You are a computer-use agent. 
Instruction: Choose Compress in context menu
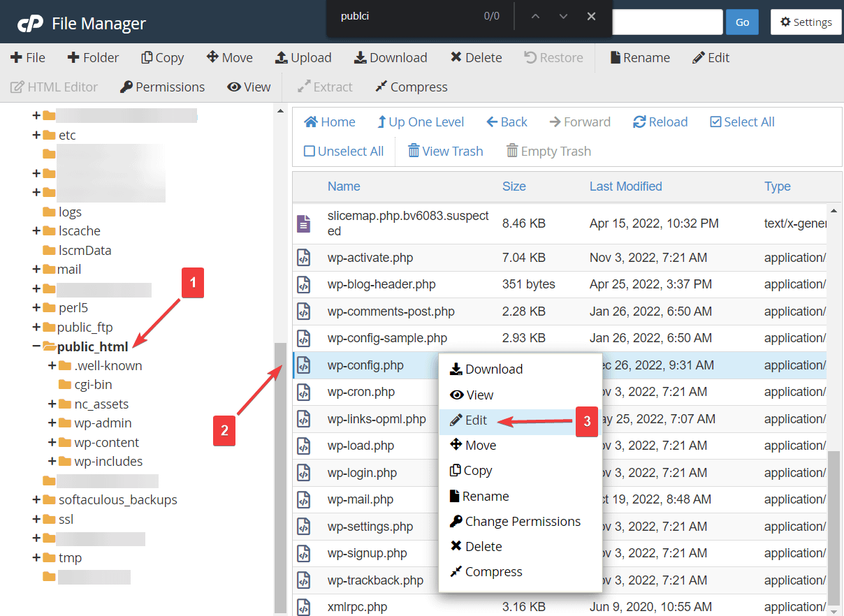click(x=520, y=572)
